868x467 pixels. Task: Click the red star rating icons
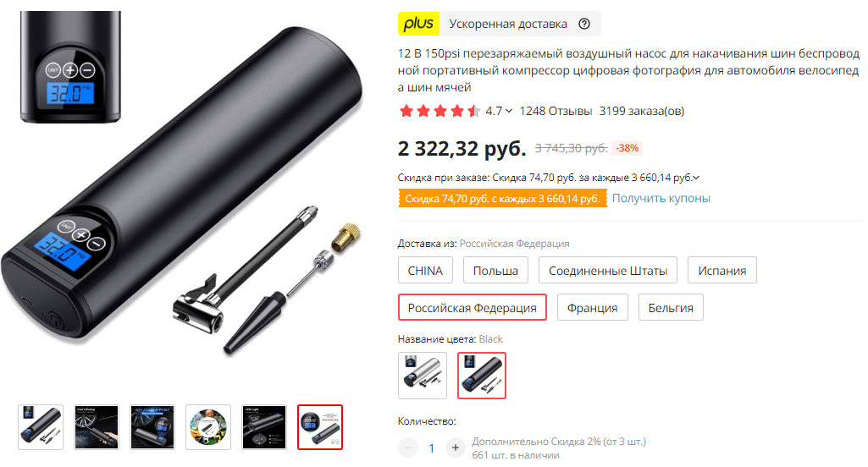pos(440,111)
